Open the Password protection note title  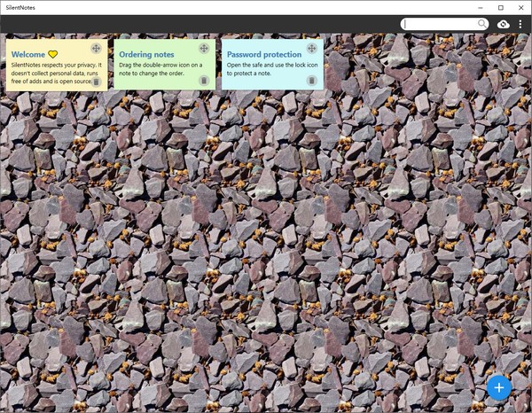click(264, 54)
